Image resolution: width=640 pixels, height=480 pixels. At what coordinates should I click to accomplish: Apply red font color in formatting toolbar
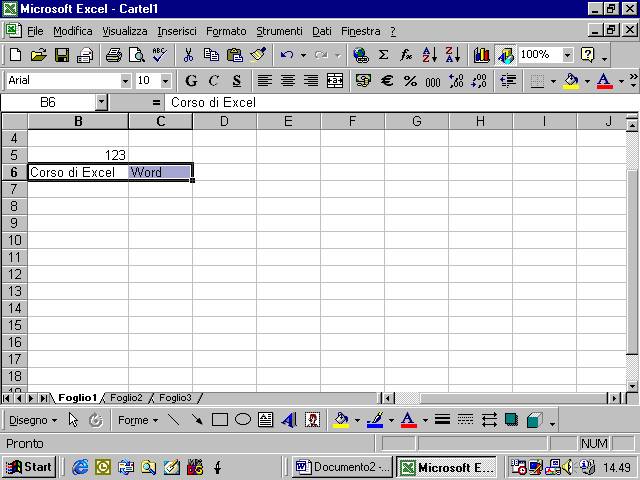coord(605,80)
